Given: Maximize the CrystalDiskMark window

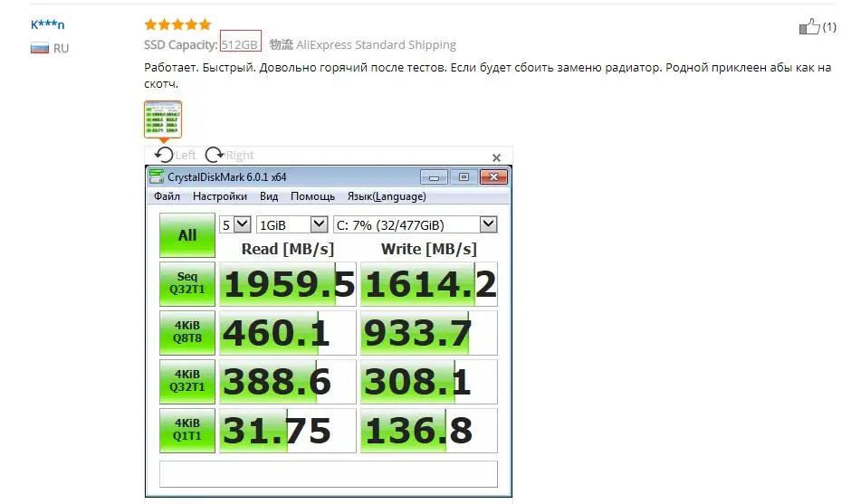Looking at the screenshot, I should click(464, 176).
